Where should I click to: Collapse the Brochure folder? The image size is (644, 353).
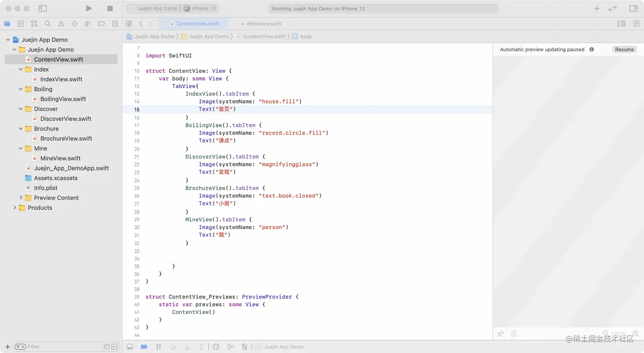pos(20,129)
